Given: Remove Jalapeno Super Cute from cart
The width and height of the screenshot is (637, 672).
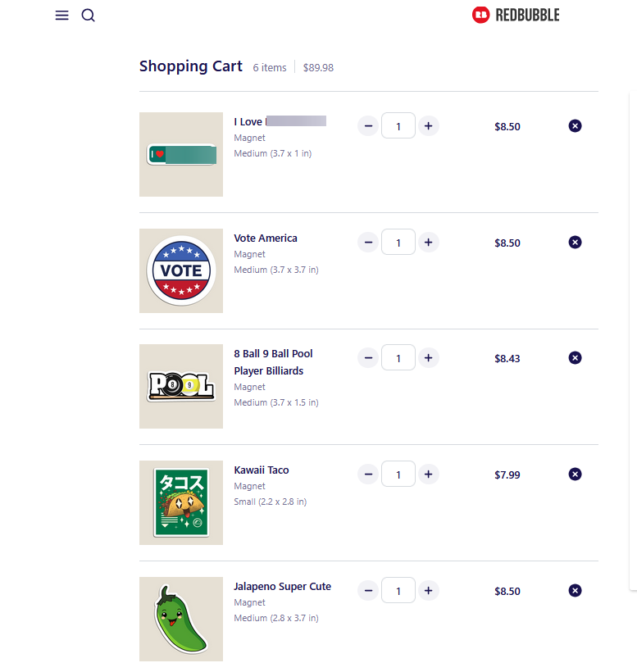Looking at the screenshot, I should [x=575, y=591].
